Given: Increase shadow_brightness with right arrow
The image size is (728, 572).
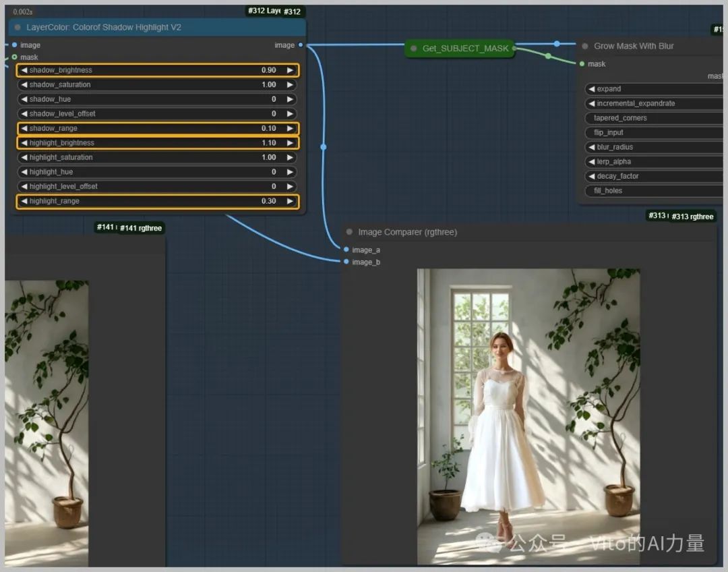Looking at the screenshot, I should click(x=290, y=70).
